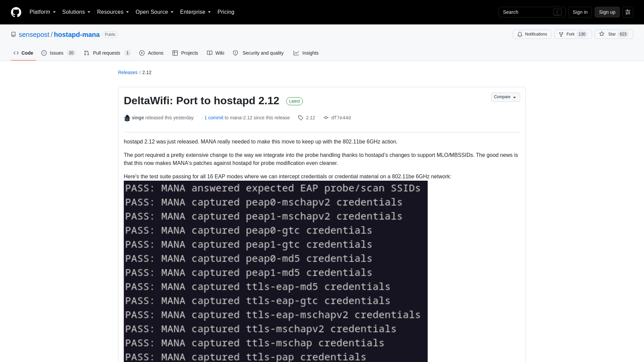Click the release title DeltaWifi heading

point(201,101)
